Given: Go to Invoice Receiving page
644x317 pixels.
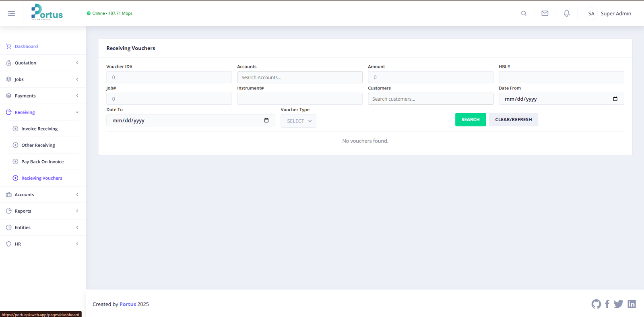Looking at the screenshot, I should 39,129.
